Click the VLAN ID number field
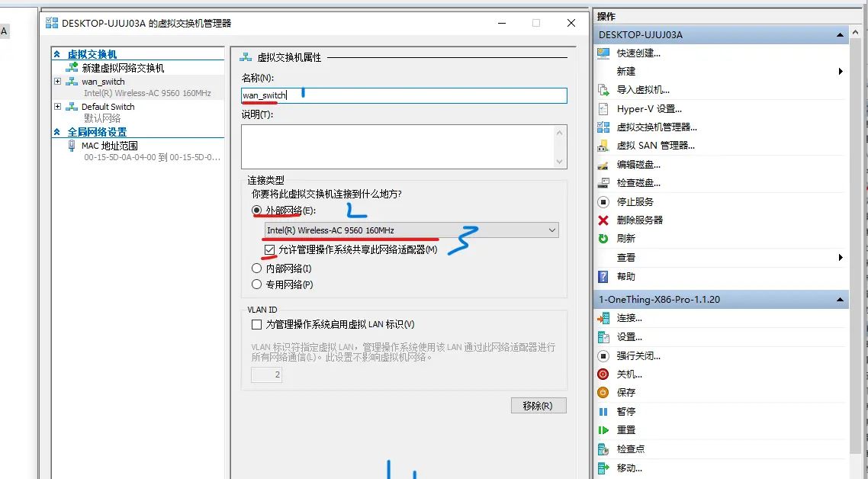The image size is (868, 479). [x=267, y=375]
